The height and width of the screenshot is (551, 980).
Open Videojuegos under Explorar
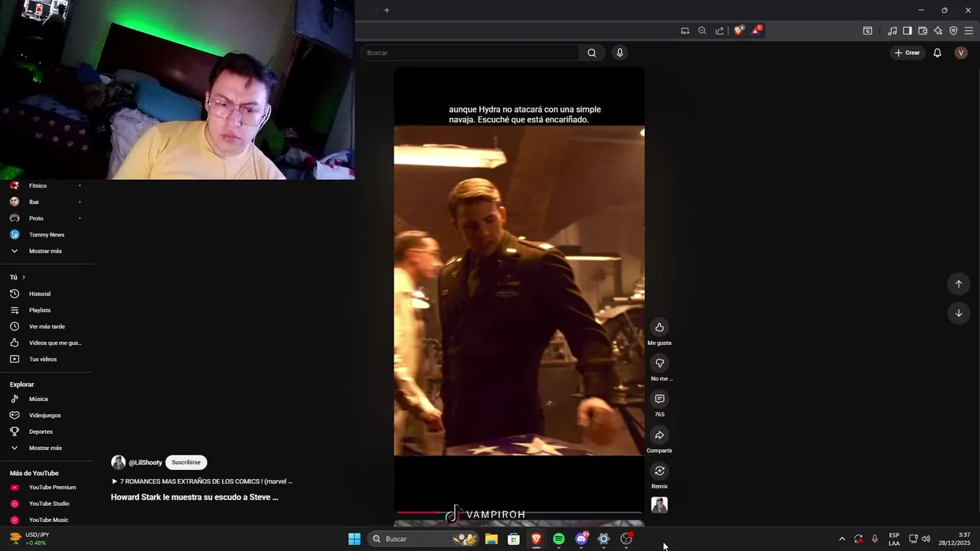(46, 416)
